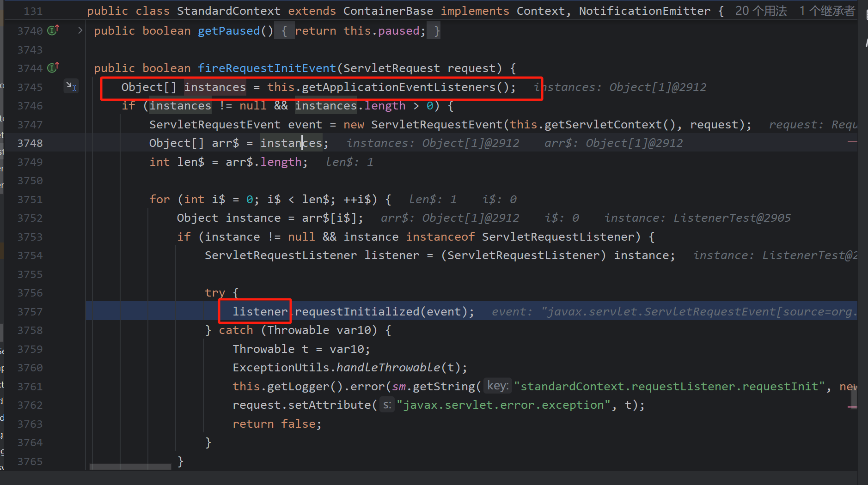Click "try" keyword on line 3756

click(x=215, y=293)
